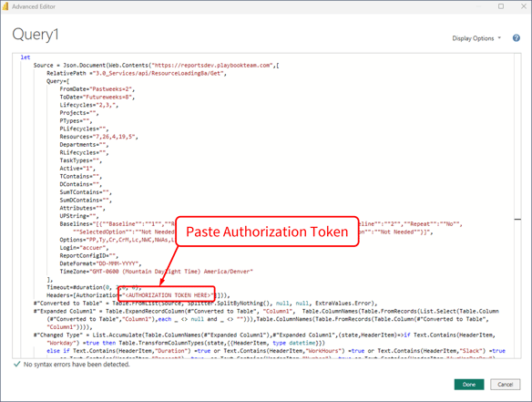Viewport: 532px width, 402px height.
Task: Click the #"Converted to Table" line
Action: tap(205, 304)
